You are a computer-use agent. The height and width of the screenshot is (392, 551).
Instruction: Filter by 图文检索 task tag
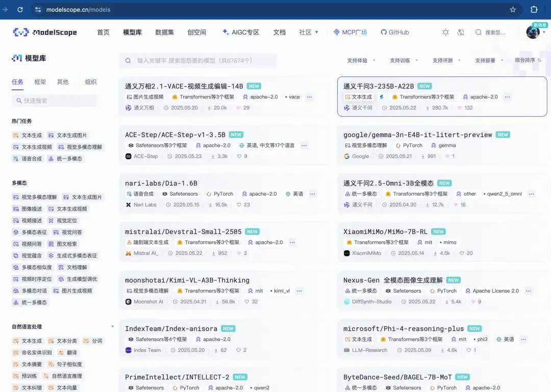pyautogui.click(x=63, y=244)
